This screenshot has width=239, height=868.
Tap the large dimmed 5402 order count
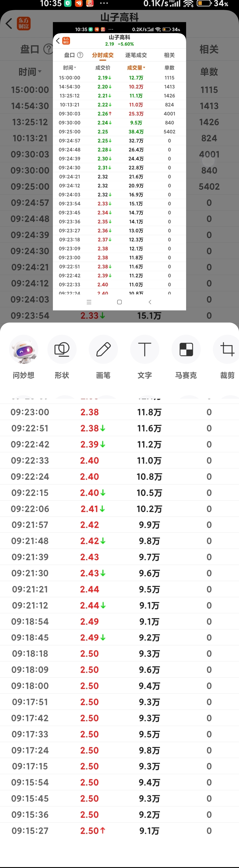point(209,186)
